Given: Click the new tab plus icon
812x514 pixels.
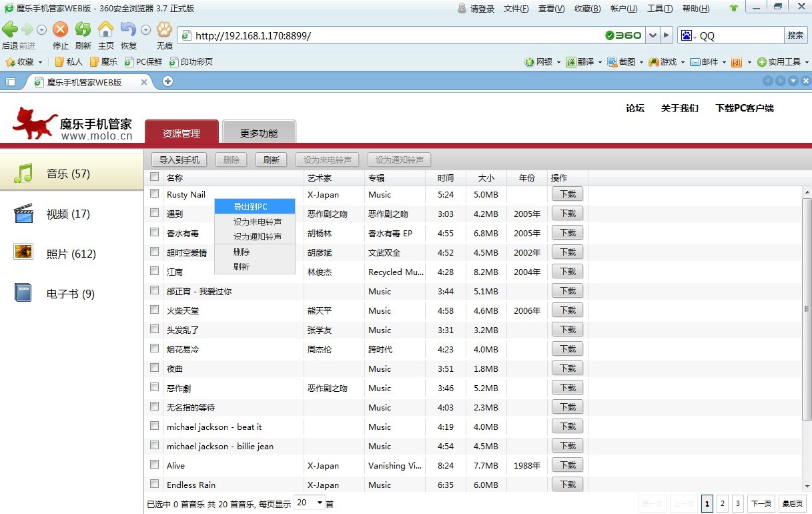Looking at the screenshot, I should pyautogui.click(x=167, y=81).
